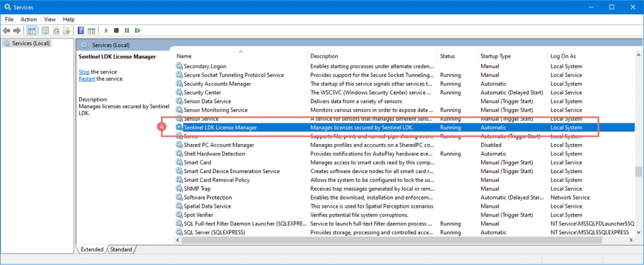
Task: Click the Restart the service link
Action: point(87,79)
